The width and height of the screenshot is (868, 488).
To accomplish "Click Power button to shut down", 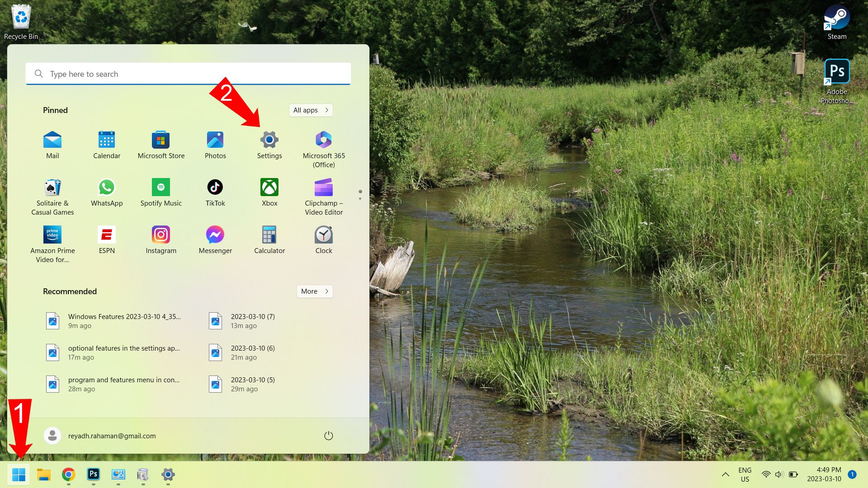I will tap(329, 436).
